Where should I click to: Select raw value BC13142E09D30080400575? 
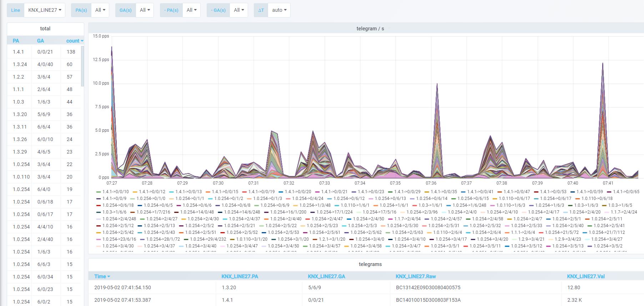428,287
